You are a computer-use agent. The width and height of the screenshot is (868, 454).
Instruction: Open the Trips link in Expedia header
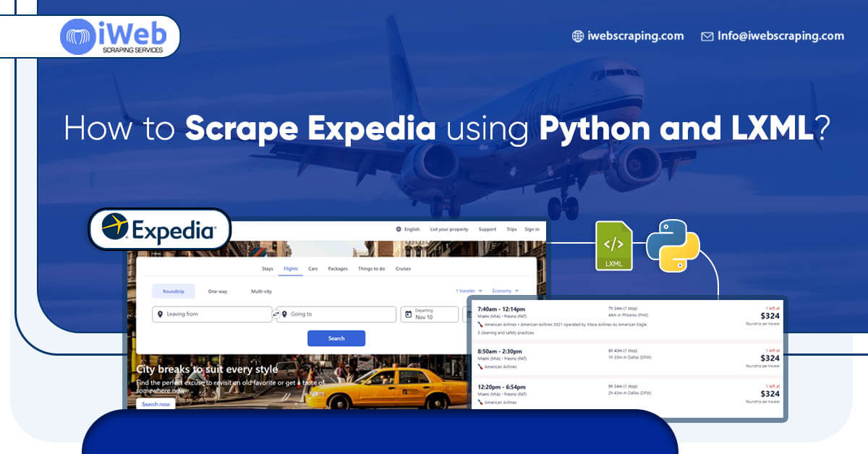511,229
